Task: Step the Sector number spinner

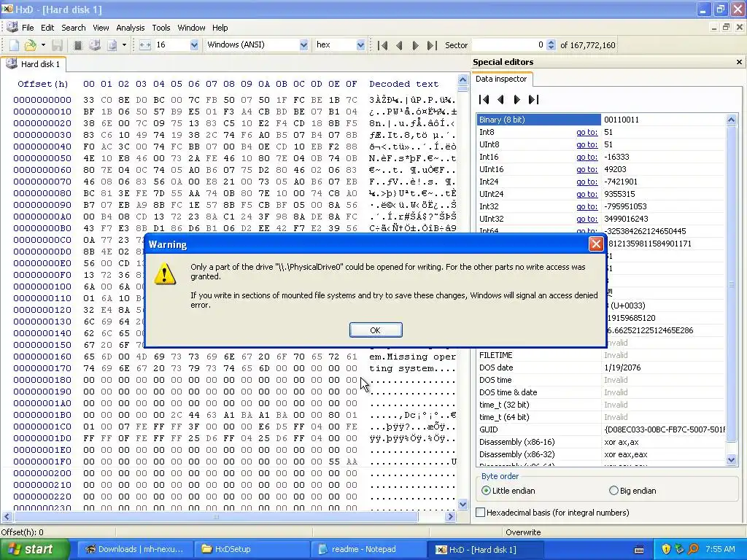Action: (551, 45)
